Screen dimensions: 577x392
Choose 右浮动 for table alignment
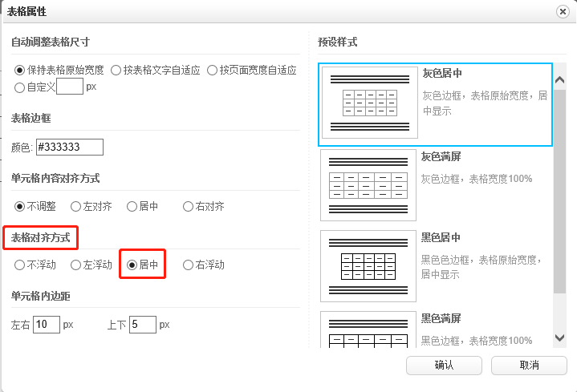pos(189,265)
